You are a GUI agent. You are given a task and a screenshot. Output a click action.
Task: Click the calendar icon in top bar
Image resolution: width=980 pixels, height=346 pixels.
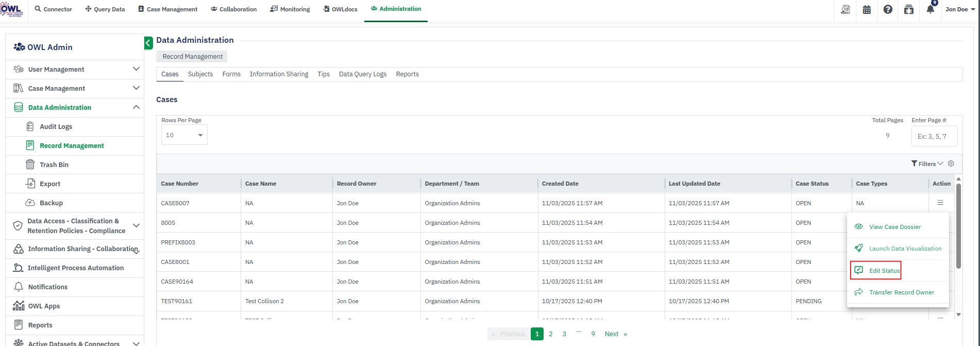867,9
